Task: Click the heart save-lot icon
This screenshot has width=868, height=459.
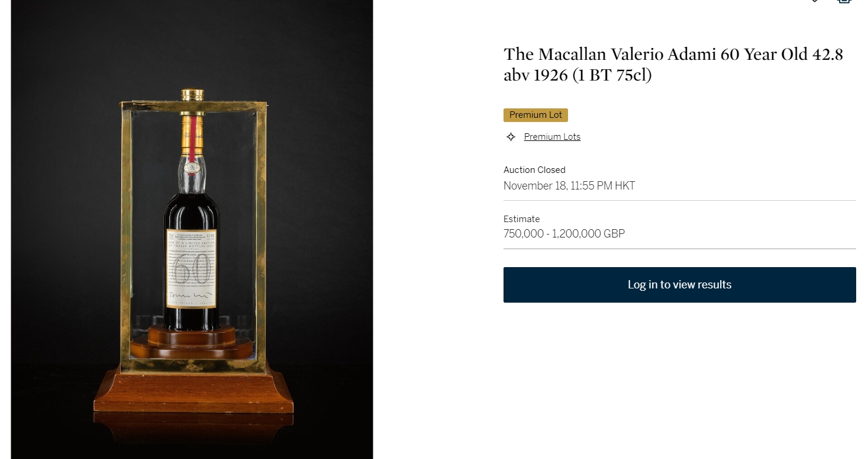Action: (815, 1)
